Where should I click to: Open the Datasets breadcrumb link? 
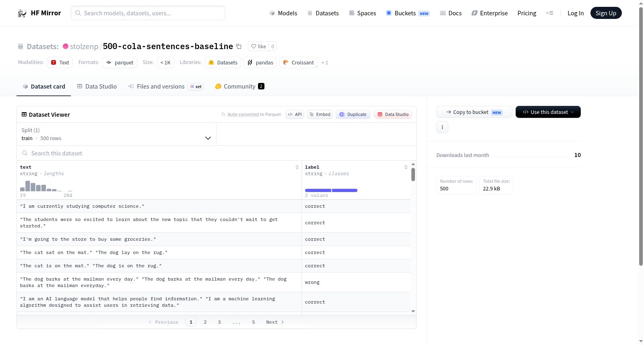[x=43, y=46]
